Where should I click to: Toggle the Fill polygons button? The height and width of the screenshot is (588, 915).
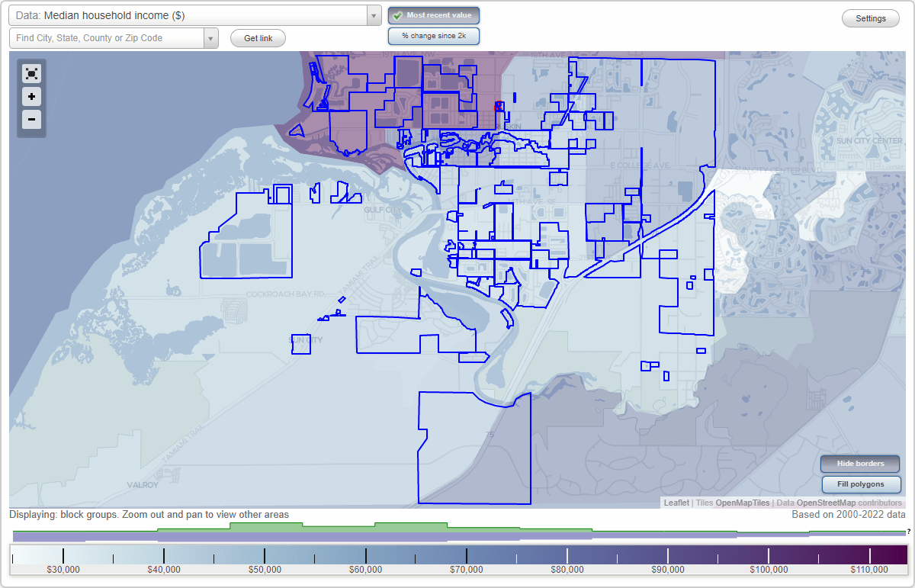tap(861, 484)
